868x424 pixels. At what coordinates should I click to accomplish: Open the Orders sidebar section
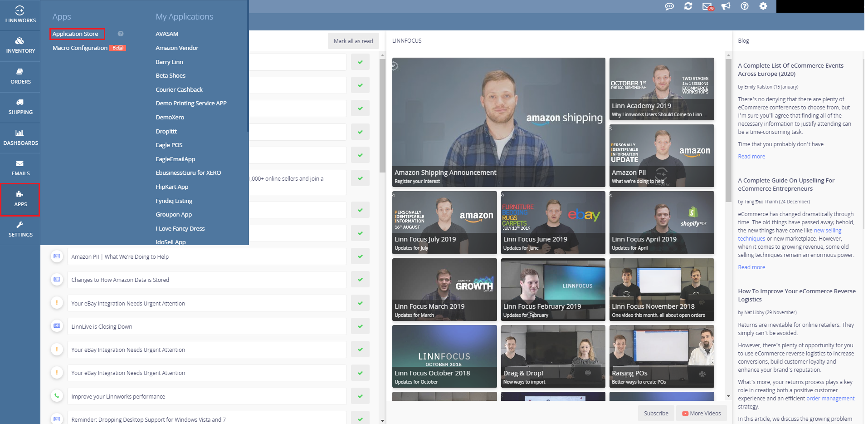click(x=20, y=76)
